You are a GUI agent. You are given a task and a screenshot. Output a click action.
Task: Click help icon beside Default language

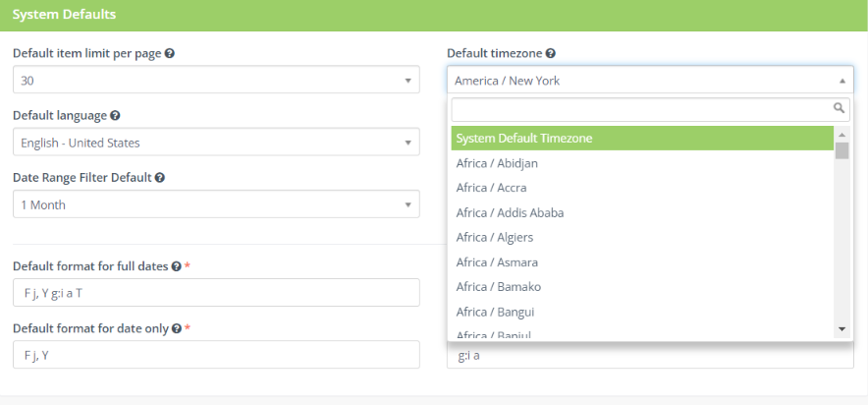point(116,115)
